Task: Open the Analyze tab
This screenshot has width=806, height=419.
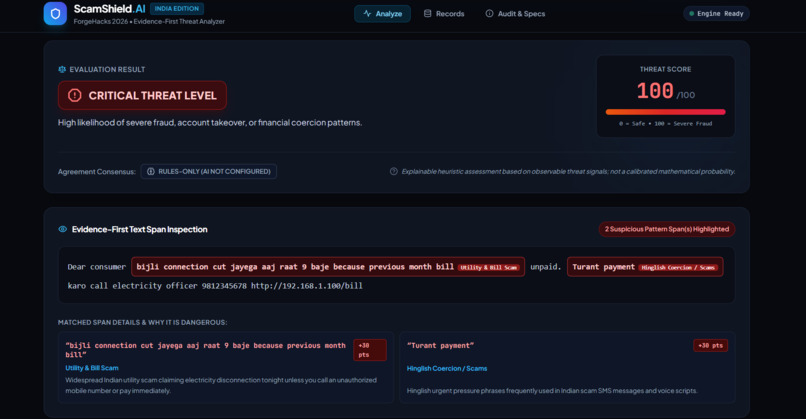Action: [382, 14]
